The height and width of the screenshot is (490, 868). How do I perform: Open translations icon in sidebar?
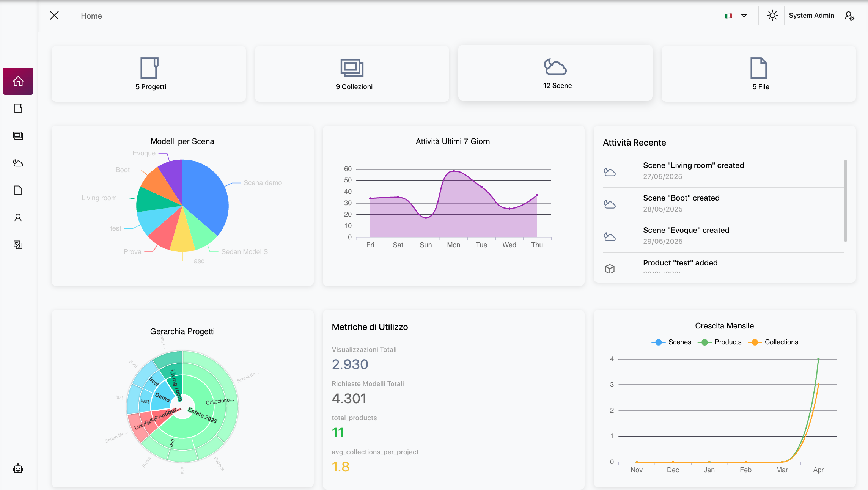coord(18,245)
